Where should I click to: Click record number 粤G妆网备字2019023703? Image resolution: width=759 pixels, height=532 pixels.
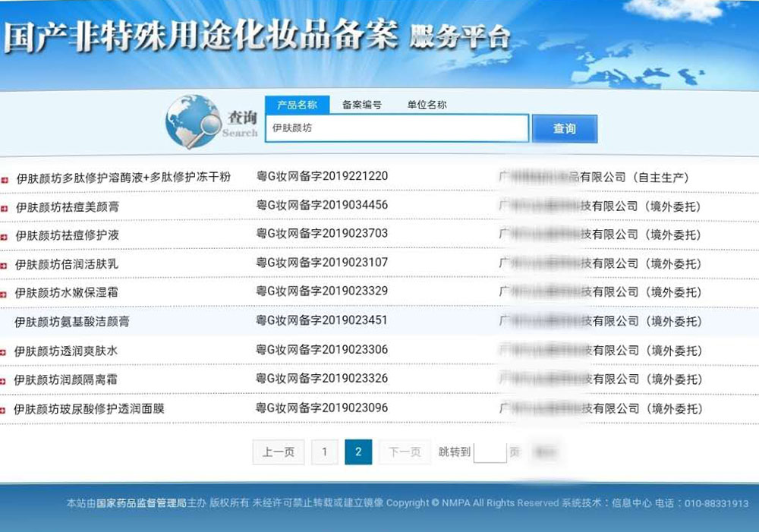tap(322, 233)
